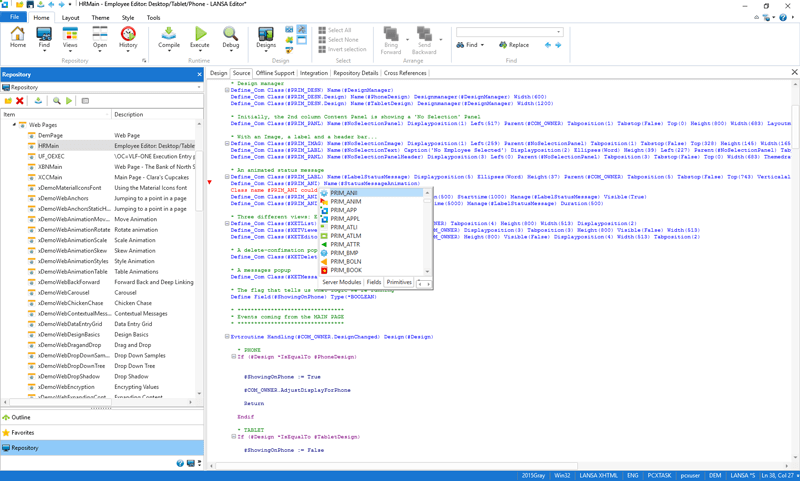Open the Favorites panel

[x=22, y=433]
